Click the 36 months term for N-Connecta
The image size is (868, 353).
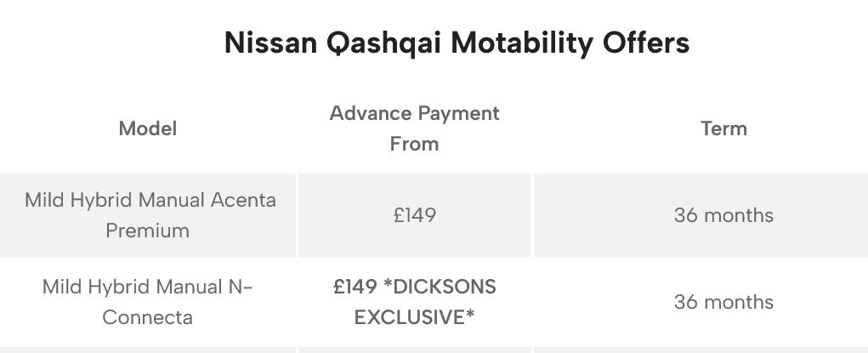point(723,302)
